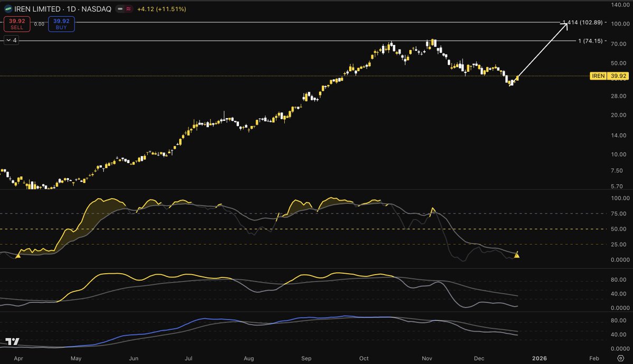Click the Oct label on the time axis
633x364 pixels.
pos(364,357)
